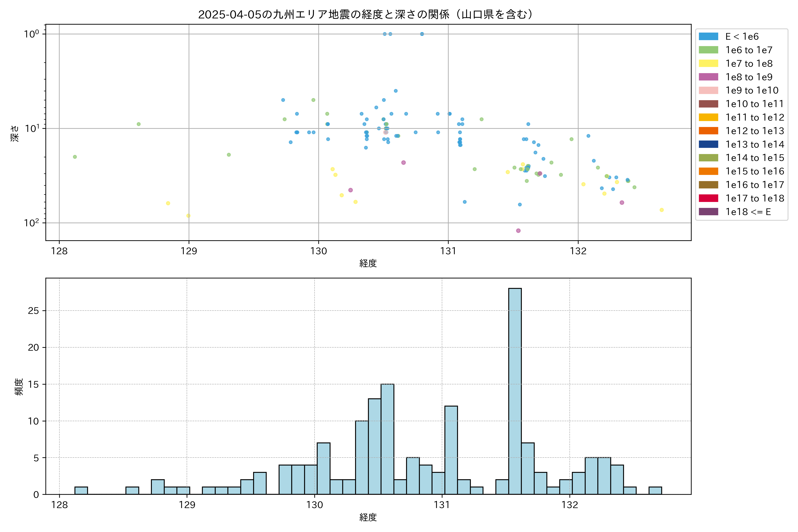Click the purple 1e8 to 1e9 legend swatch
This screenshot has width=798, height=532.
708,77
